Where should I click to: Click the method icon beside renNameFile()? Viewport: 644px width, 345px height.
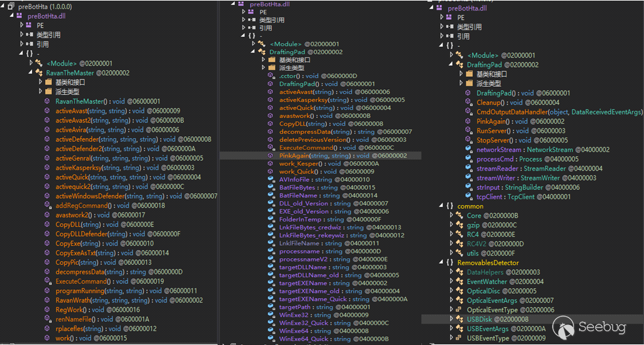[47, 319]
